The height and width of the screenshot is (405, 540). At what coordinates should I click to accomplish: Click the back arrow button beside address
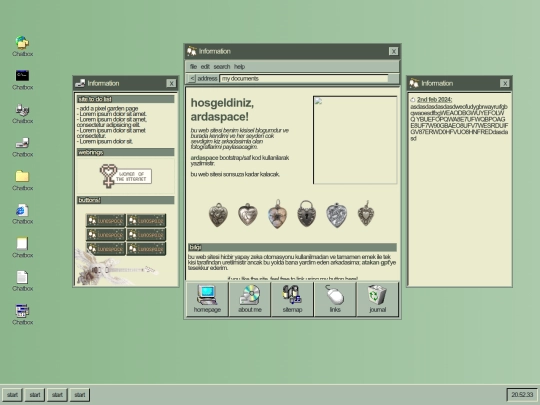point(192,79)
